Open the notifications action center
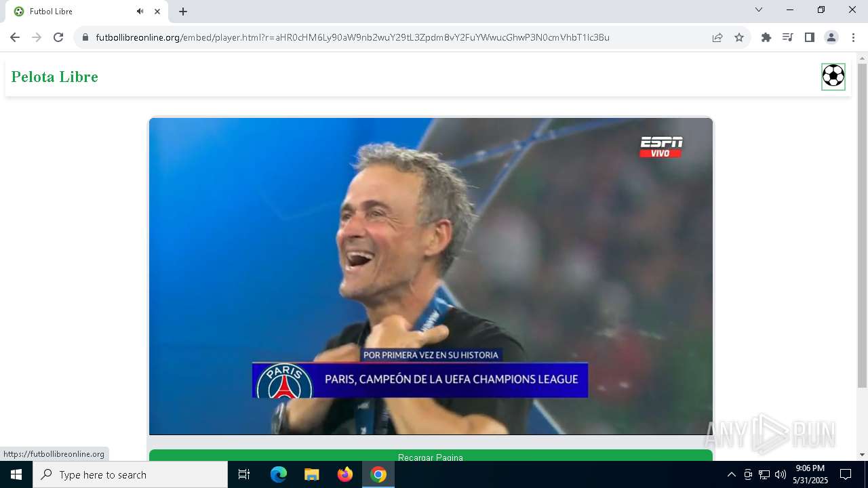The width and height of the screenshot is (868, 488). 846,474
